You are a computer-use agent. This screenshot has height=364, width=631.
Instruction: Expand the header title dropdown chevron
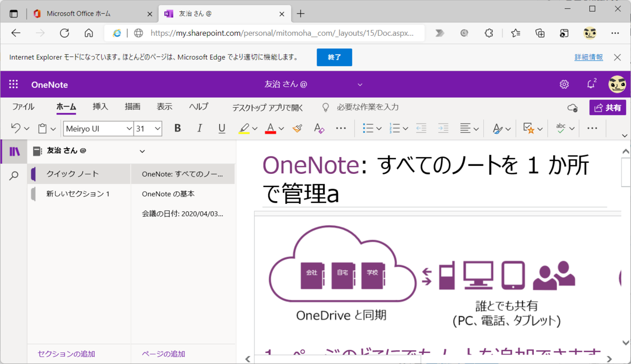point(360,85)
